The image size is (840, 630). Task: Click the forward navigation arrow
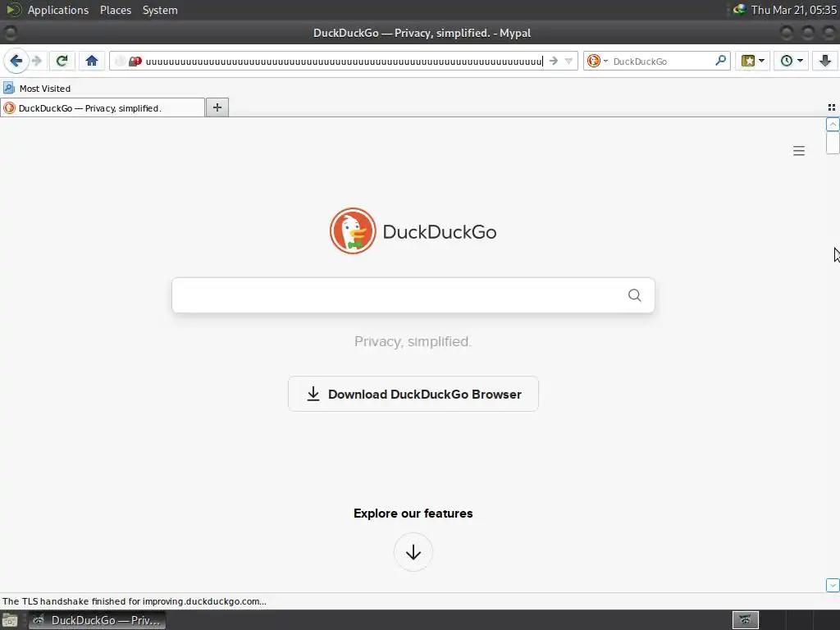pos(36,61)
